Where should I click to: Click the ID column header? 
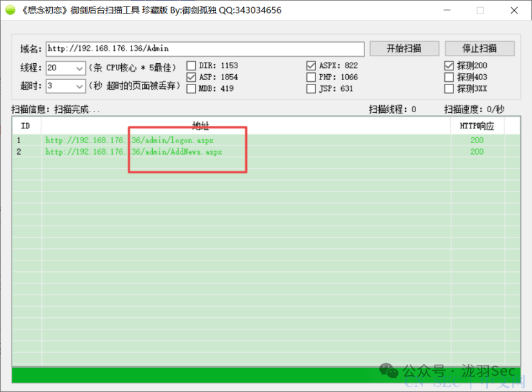click(26, 126)
